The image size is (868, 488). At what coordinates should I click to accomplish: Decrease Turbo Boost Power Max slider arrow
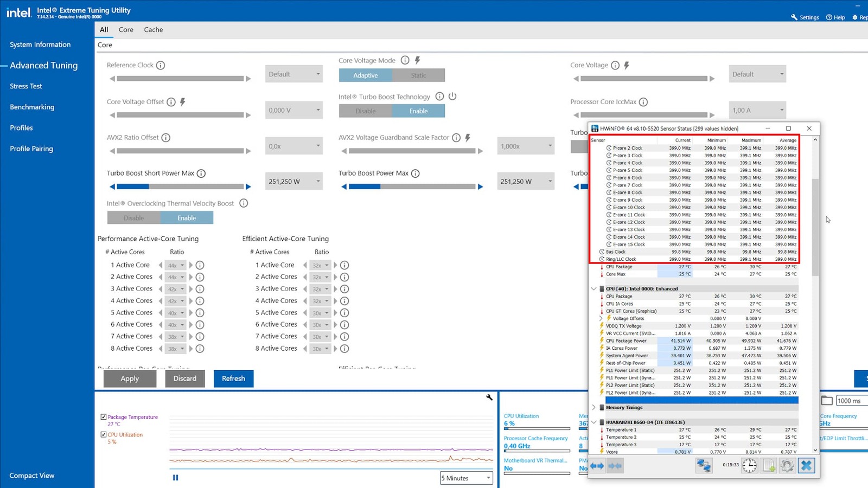point(344,187)
